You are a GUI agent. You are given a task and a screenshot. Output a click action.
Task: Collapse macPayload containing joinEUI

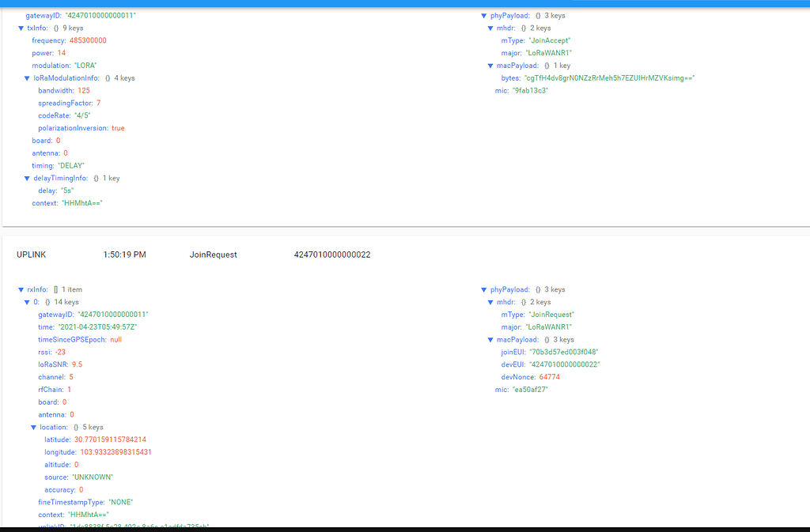pos(490,340)
